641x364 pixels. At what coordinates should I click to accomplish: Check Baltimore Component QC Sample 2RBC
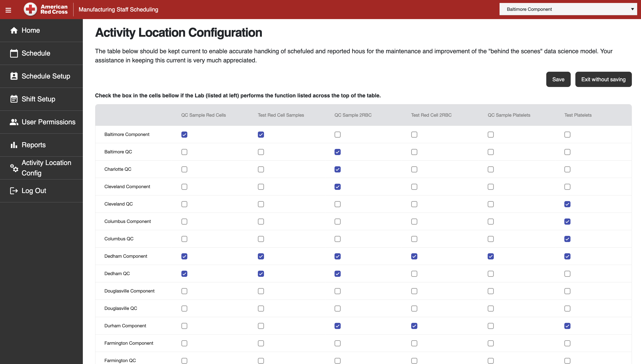tap(337, 134)
